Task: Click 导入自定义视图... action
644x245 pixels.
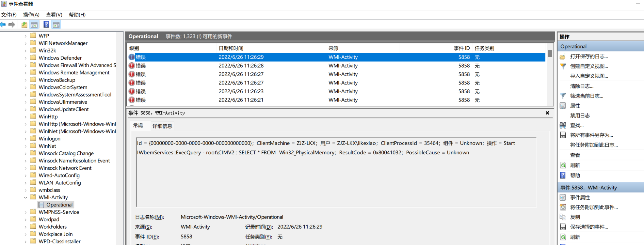Action: 589,76
